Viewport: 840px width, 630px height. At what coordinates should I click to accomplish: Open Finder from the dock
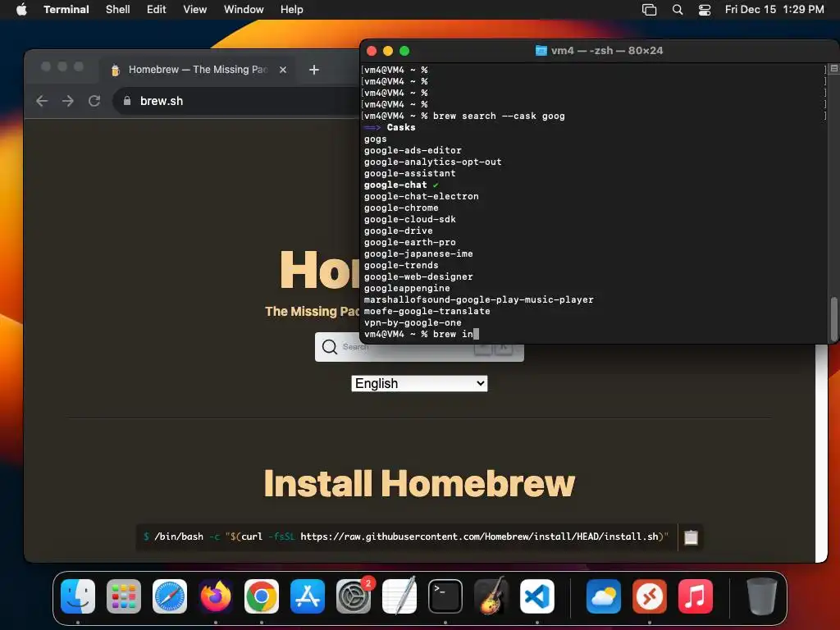(78, 596)
